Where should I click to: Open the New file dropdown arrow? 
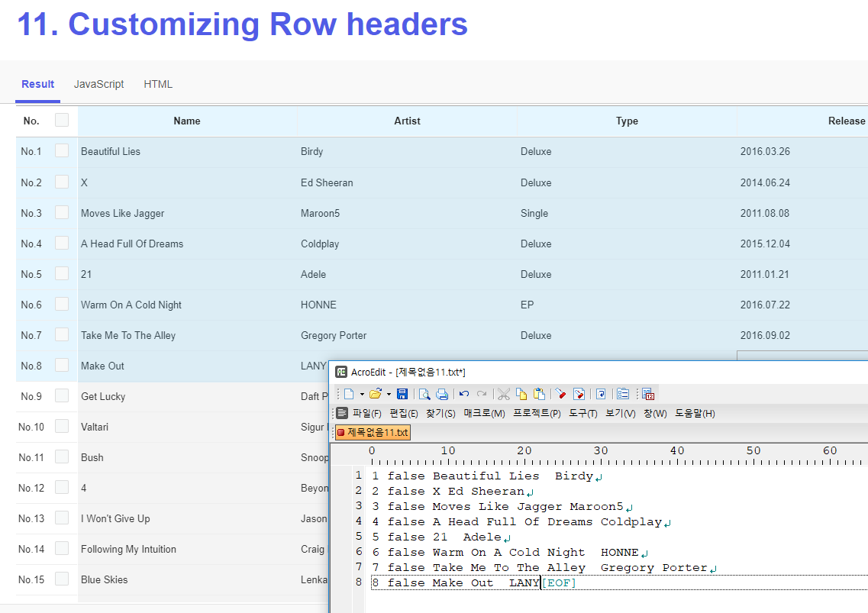tap(361, 393)
